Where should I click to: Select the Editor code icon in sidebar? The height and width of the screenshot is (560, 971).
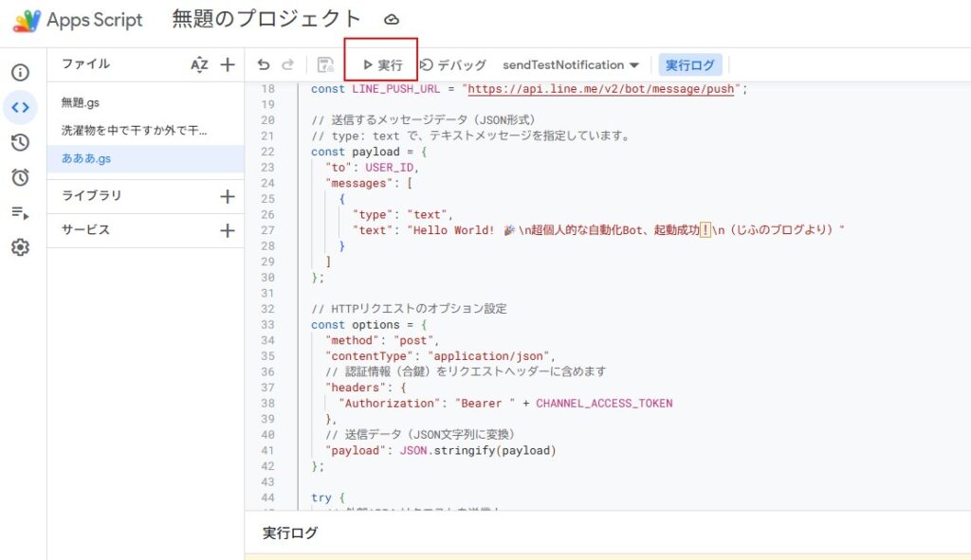tap(20, 108)
